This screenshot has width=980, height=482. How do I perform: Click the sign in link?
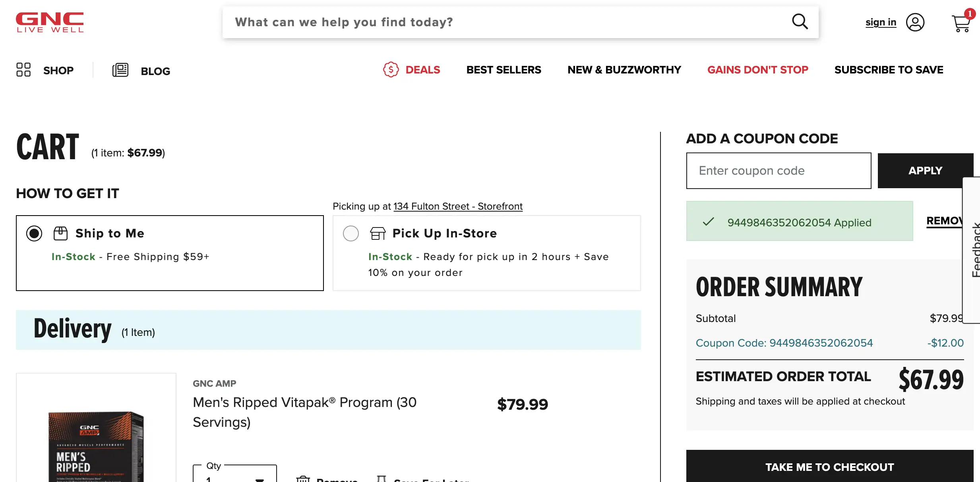click(881, 22)
